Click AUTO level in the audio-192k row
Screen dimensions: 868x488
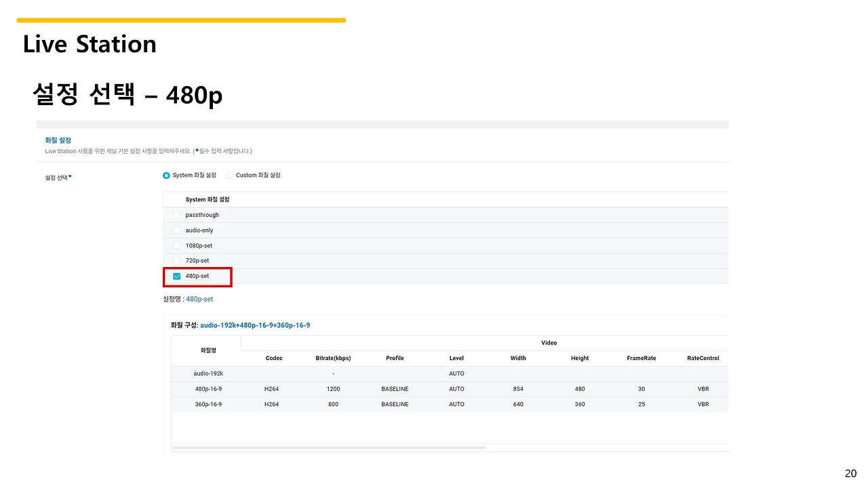click(456, 373)
